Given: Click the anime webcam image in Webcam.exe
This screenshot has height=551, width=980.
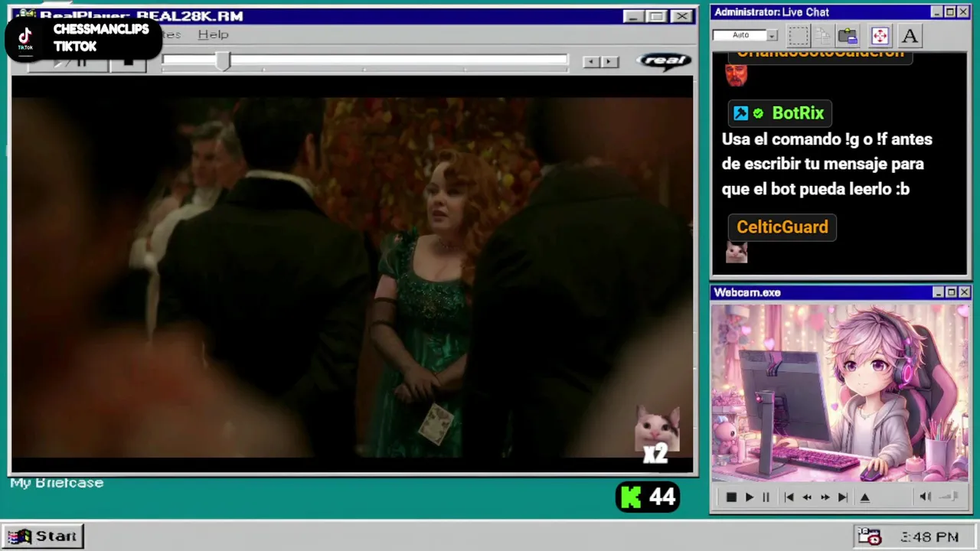Looking at the screenshot, I should point(840,393).
